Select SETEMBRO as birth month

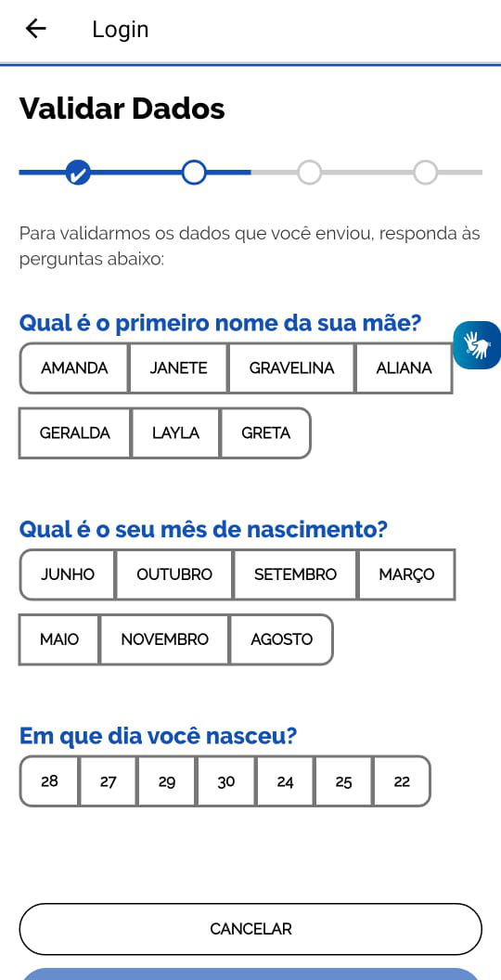[295, 574]
